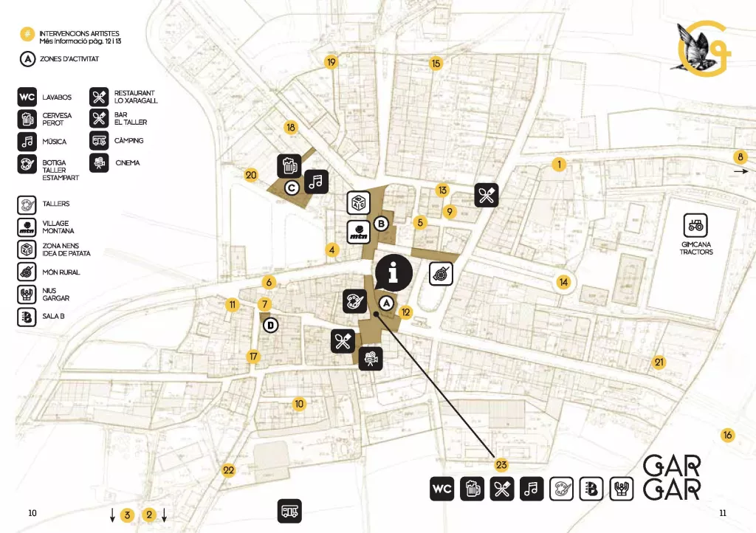Click the large info point marker on map

(x=394, y=273)
